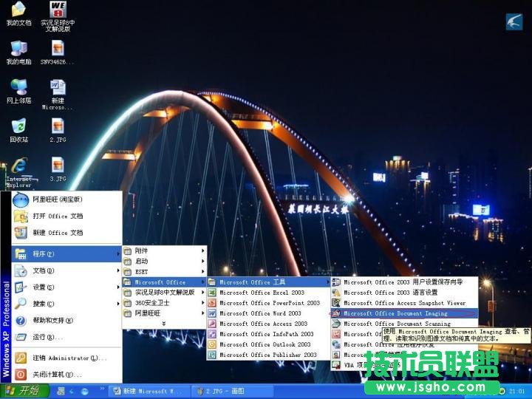The height and width of the screenshot is (399, 532).
Task: Open 实况足球8中文解说版 desktop icon
Action: pos(58,16)
